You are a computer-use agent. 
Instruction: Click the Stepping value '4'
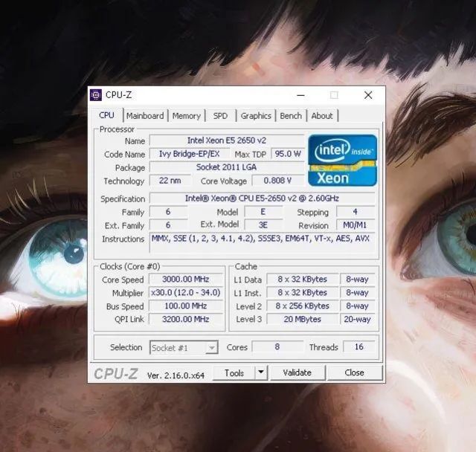pos(356,212)
